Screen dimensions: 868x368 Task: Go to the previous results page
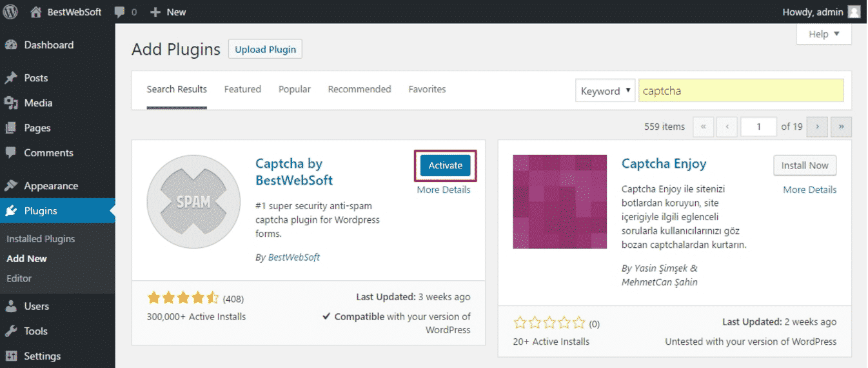click(727, 127)
